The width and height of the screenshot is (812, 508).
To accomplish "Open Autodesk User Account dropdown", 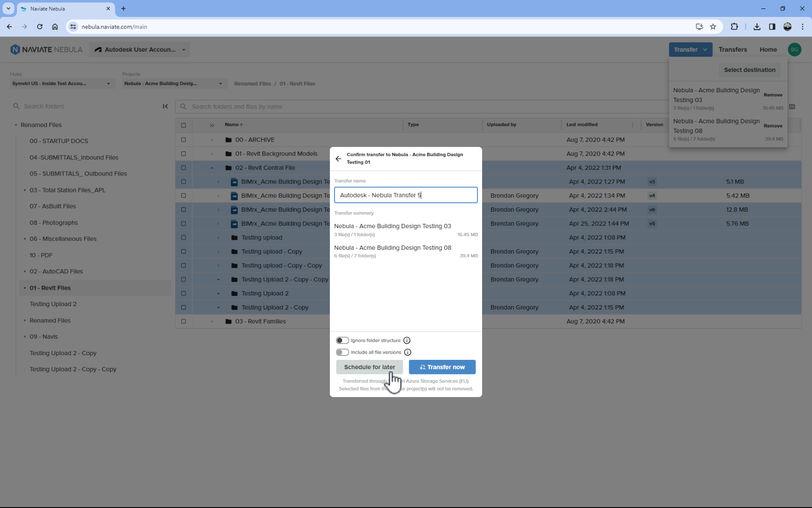I will 140,49.
